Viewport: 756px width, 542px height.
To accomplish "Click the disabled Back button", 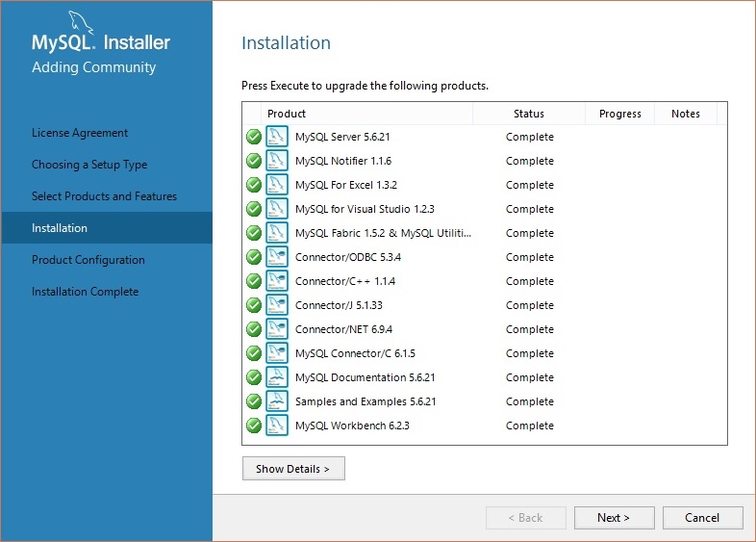I will pyautogui.click(x=525, y=518).
